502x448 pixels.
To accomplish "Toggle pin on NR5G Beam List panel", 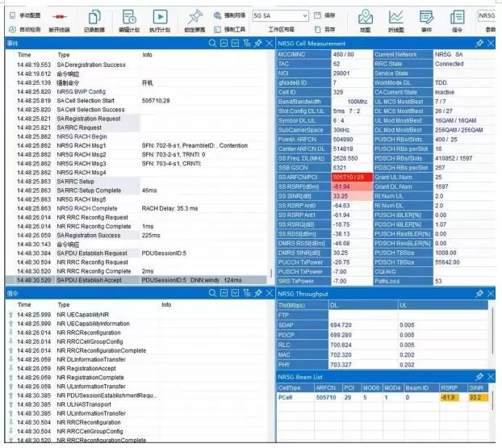I will [479, 376].
